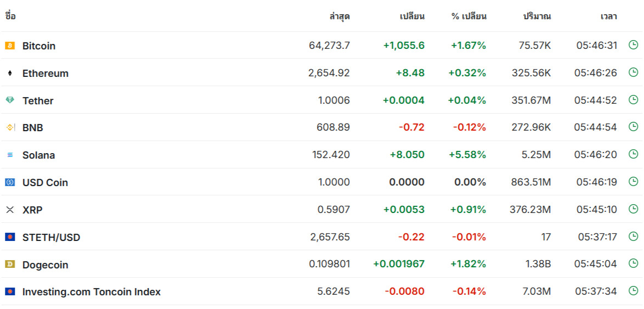Screen dimensions: 644x309
Task: Open the Dogecoin name link
Action: tap(45, 265)
